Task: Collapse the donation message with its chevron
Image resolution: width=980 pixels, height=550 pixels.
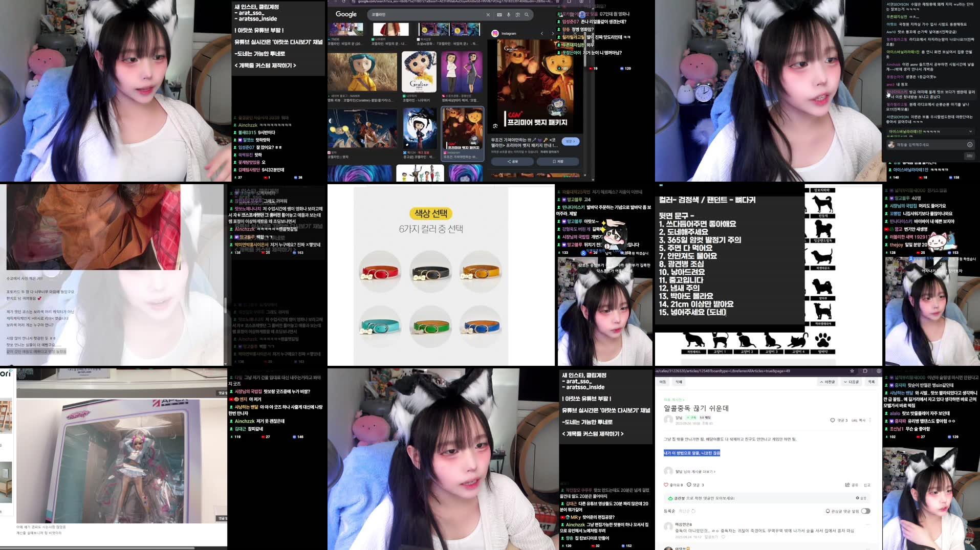Action: 970,131
